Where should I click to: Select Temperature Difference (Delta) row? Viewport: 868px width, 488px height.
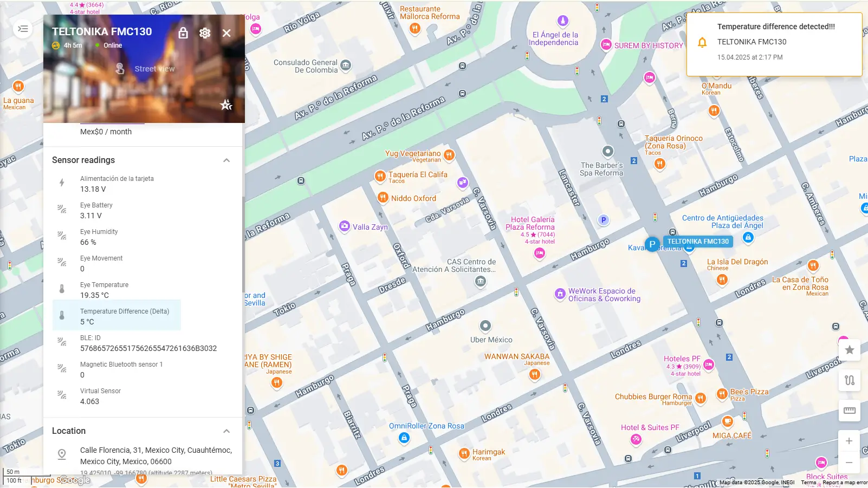click(116, 316)
